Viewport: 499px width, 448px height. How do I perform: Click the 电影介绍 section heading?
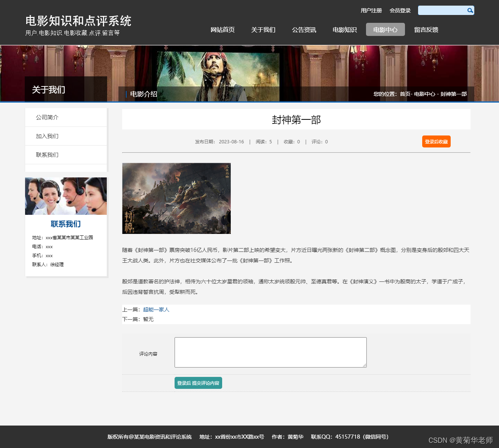click(x=144, y=94)
